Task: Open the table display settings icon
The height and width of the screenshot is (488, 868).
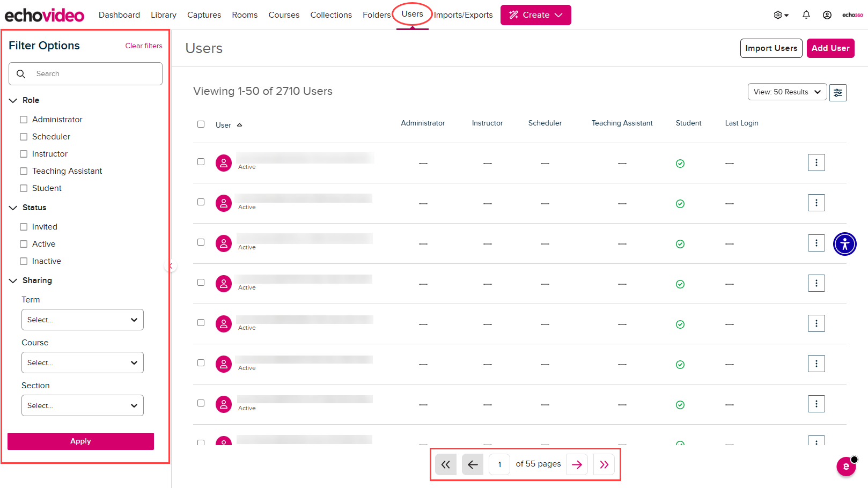Action: pyautogui.click(x=838, y=92)
